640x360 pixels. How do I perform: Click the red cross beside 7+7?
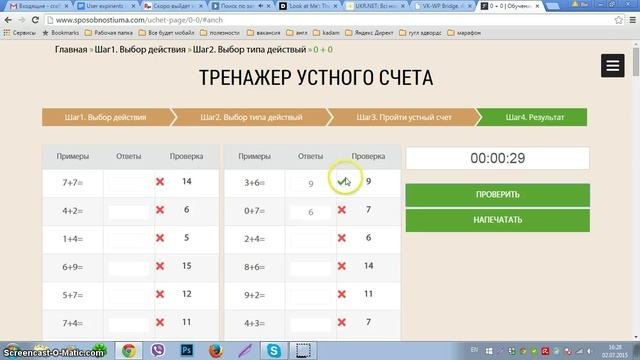160,182
